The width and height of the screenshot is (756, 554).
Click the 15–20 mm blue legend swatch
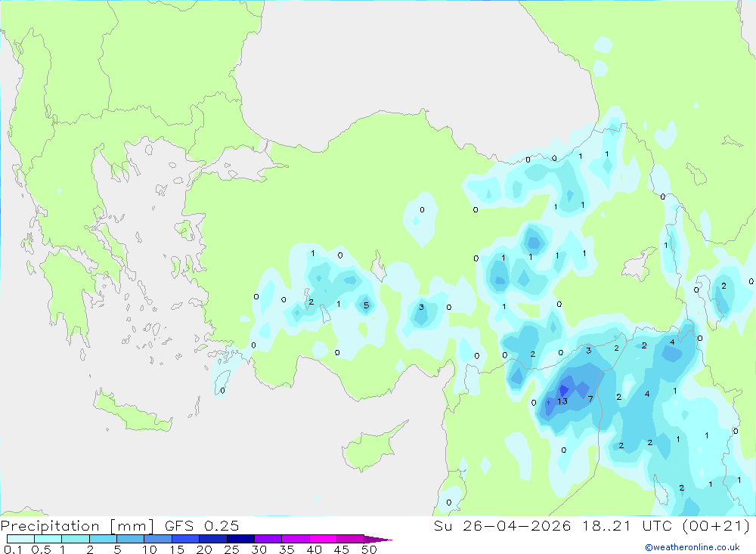point(186,539)
